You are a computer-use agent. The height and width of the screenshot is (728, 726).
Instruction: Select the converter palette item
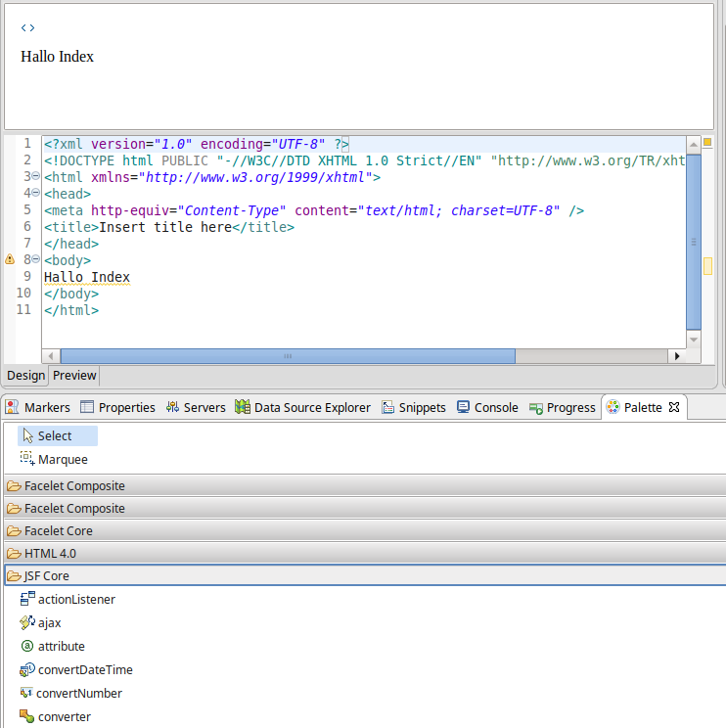click(x=64, y=716)
